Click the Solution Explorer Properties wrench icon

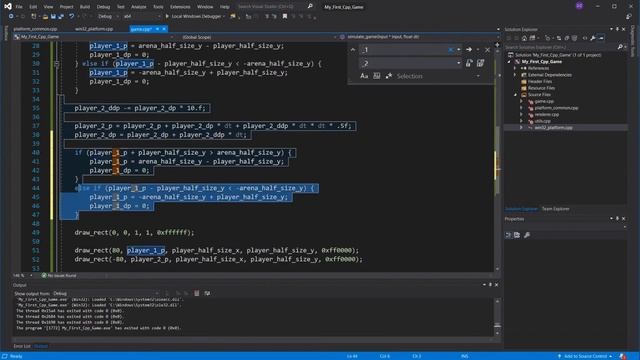(593, 38)
